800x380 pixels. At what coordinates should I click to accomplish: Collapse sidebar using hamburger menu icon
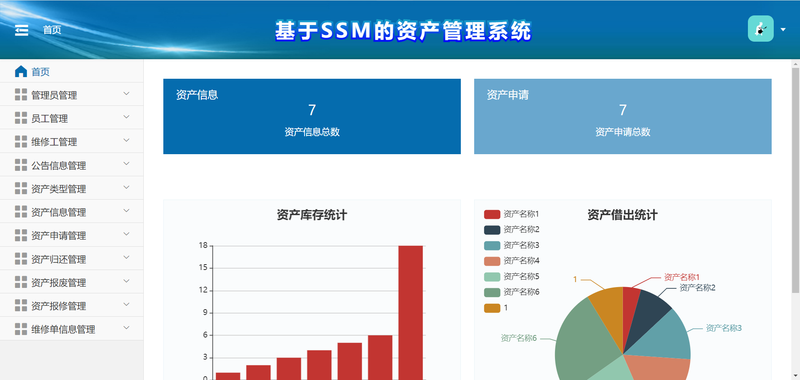pyautogui.click(x=21, y=30)
